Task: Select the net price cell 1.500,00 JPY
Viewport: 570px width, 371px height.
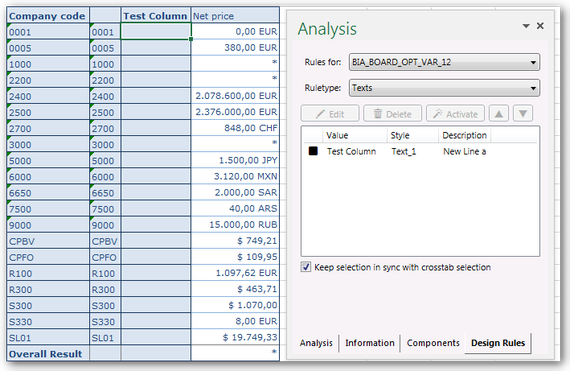Action: coord(235,160)
